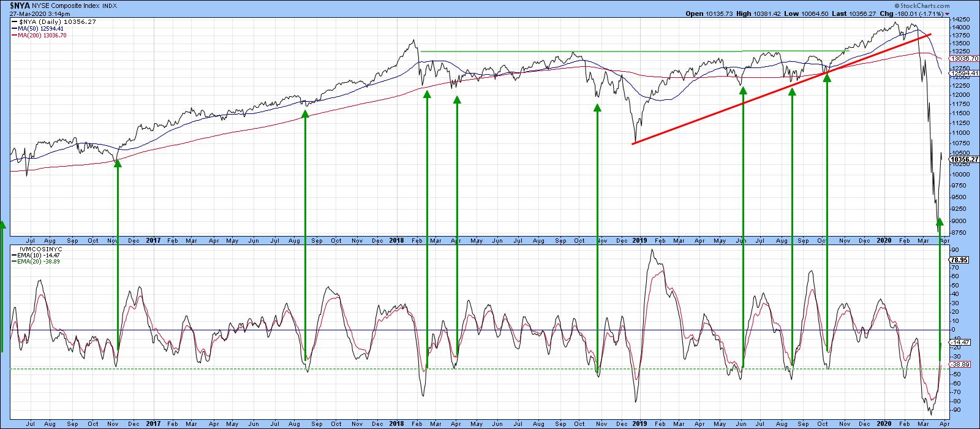Click the StockCharts.com copyright link
980x429 pixels.
coord(953,5)
